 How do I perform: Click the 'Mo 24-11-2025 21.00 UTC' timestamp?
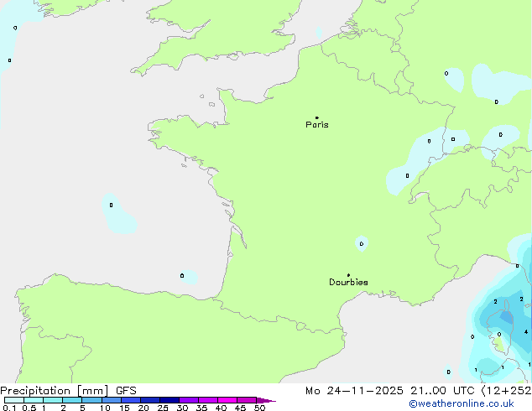pos(390,391)
